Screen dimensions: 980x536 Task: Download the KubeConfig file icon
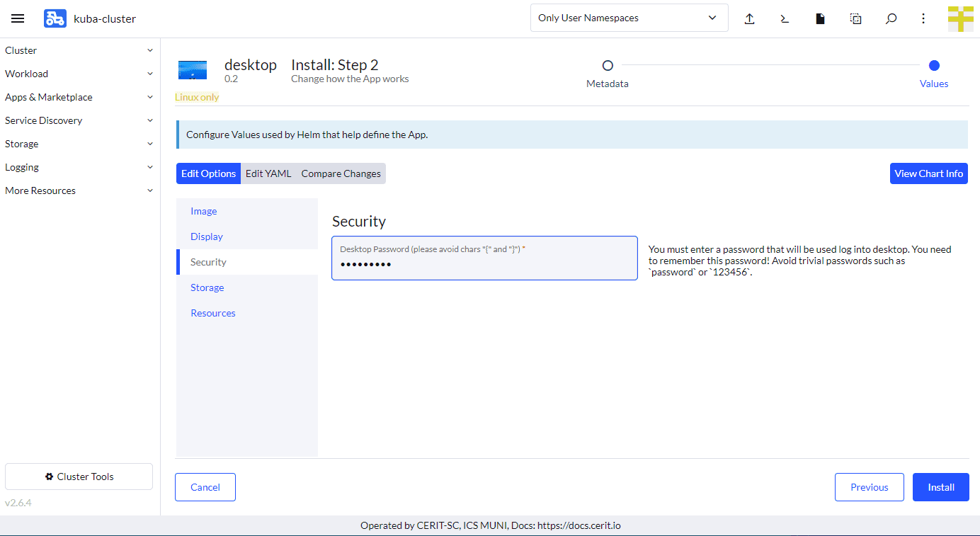click(x=820, y=18)
